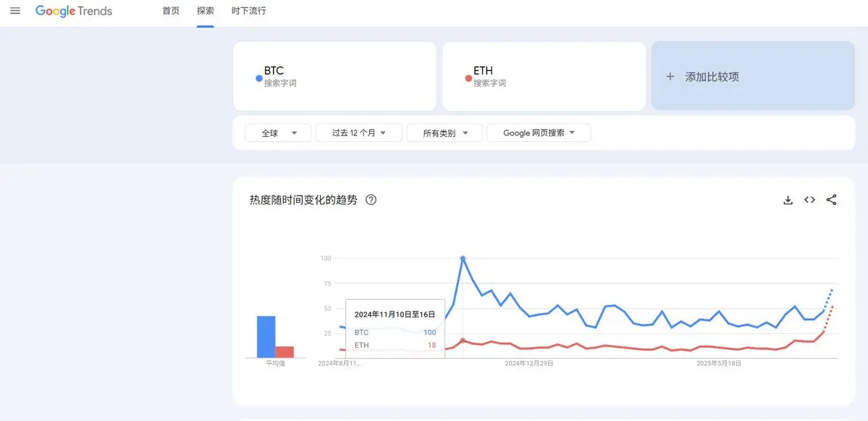Click the blue BTC color dot
This screenshot has height=421, width=868.
point(258,79)
